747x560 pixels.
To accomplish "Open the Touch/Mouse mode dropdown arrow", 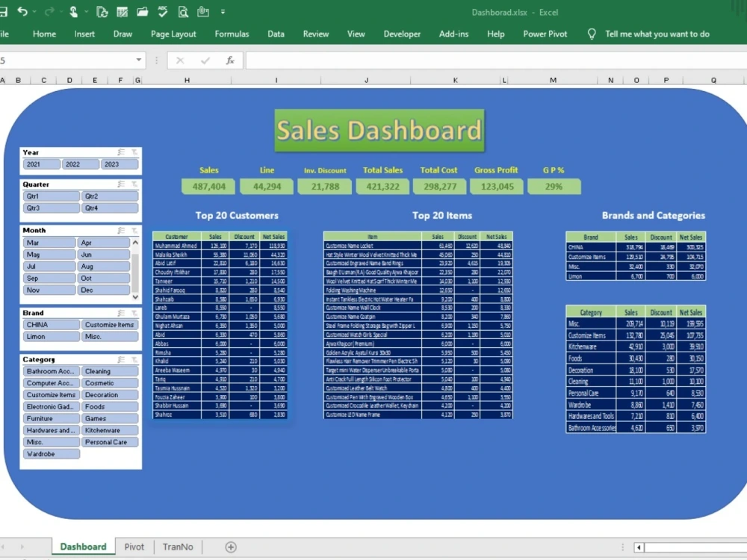I will (x=86, y=11).
